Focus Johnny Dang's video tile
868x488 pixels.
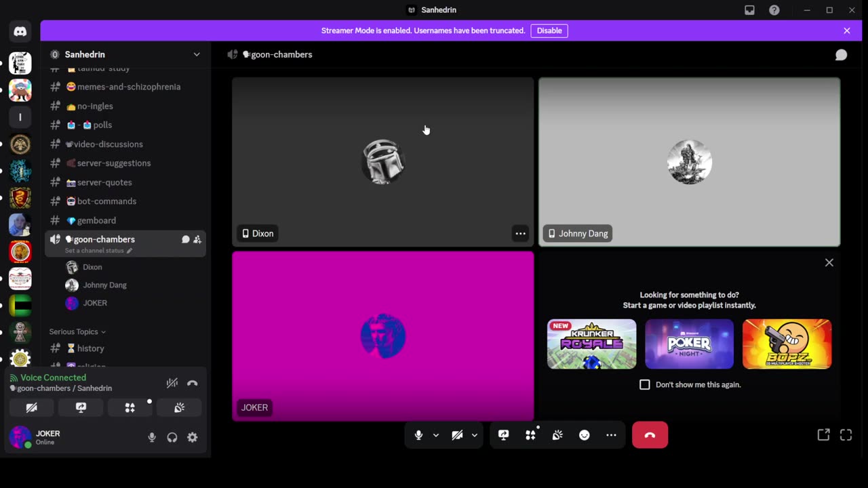click(689, 161)
